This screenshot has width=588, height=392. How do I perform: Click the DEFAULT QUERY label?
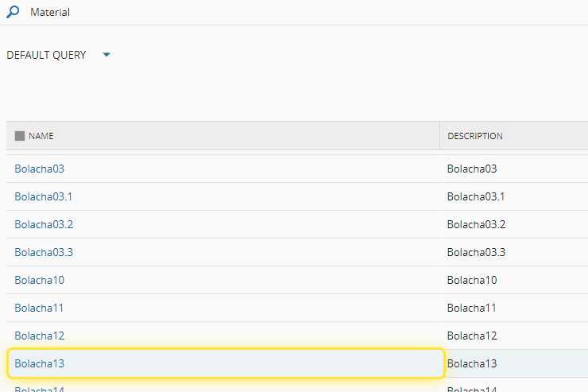[x=46, y=55]
